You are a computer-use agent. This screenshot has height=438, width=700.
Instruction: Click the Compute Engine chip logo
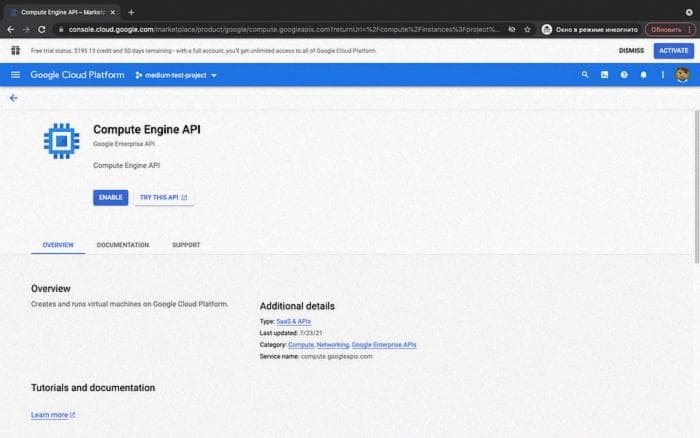62,141
